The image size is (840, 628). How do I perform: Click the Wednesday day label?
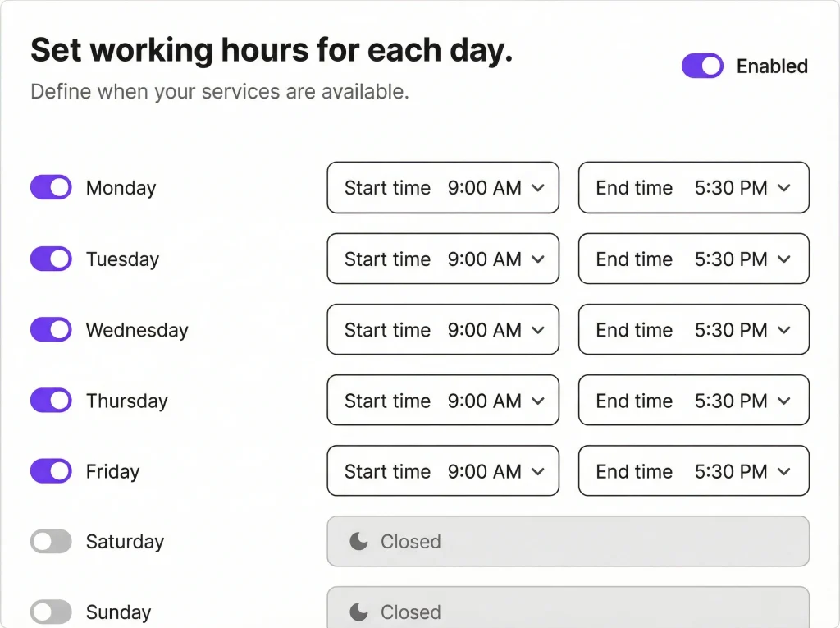pos(137,330)
